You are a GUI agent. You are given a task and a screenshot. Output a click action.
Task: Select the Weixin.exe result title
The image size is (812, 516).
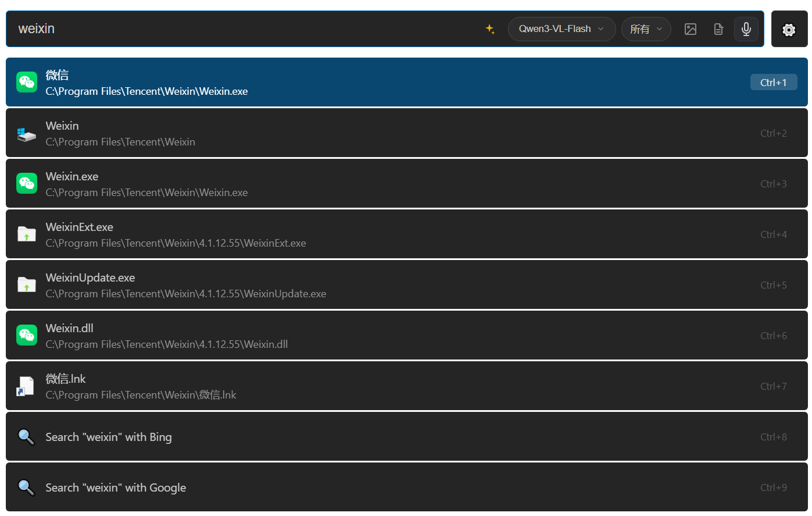click(x=72, y=176)
